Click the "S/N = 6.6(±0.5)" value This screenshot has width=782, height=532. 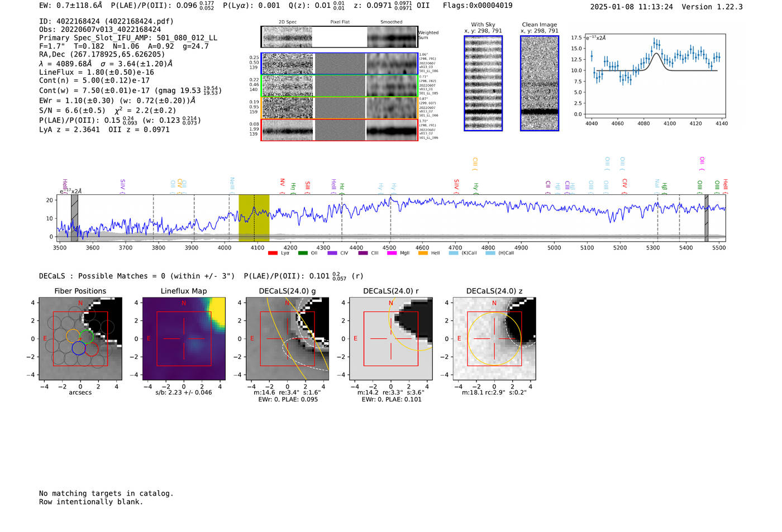[x=72, y=111]
